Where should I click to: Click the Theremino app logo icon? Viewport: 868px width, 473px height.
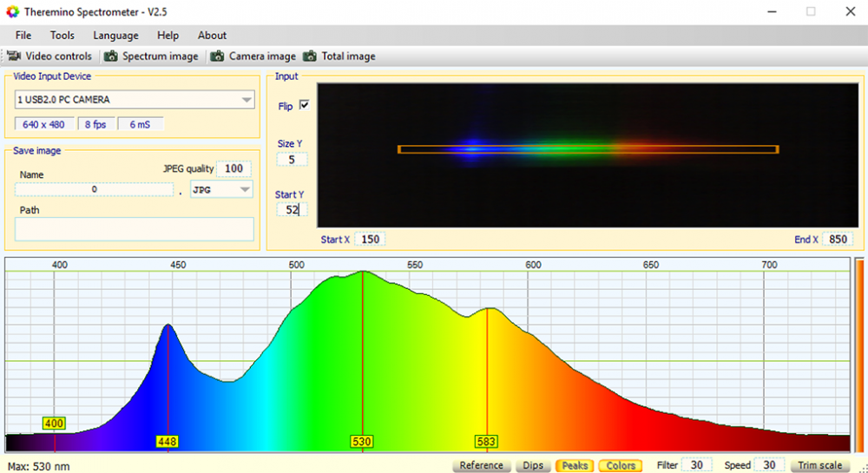(12, 11)
